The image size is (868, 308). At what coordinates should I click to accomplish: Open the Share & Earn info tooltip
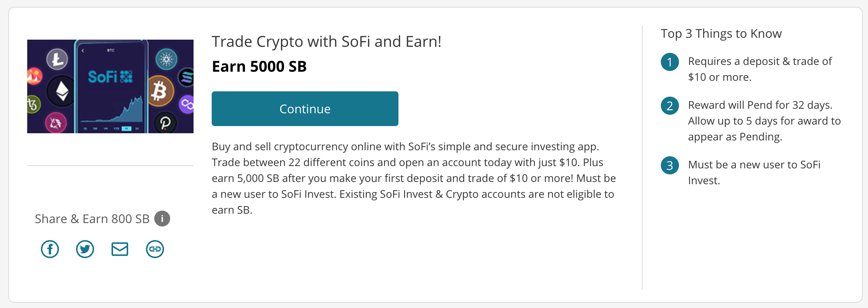(163, 218)
